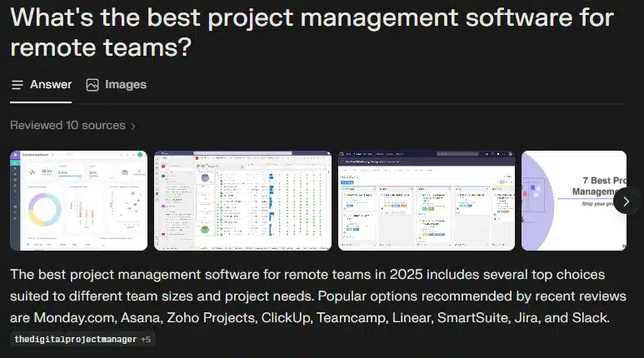
Task: Open the Reviewed 10 sources list
Action: coord(67,126)
